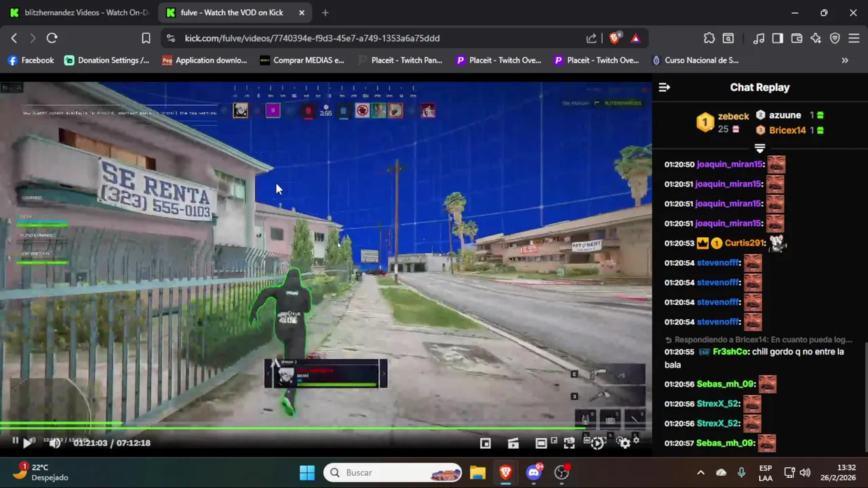Open the Comprar MEDIAS bookmark
Screen dimensions: 868x488
click(x=302, y=60)
